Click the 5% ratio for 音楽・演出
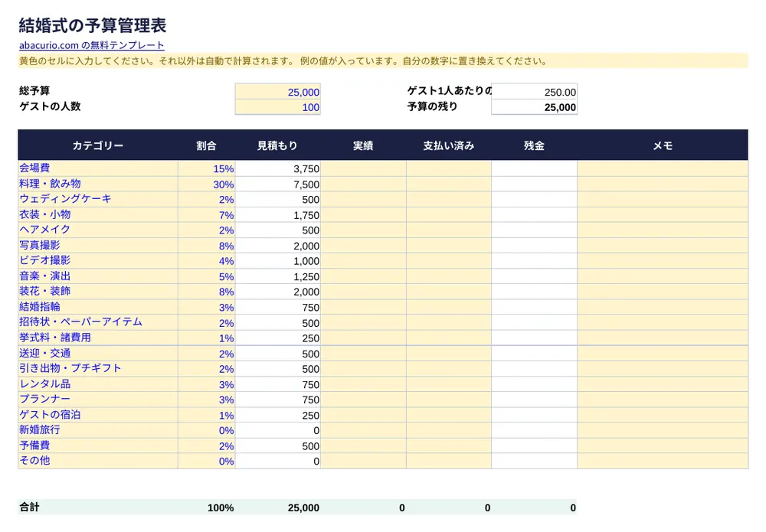 click(206, 276)
